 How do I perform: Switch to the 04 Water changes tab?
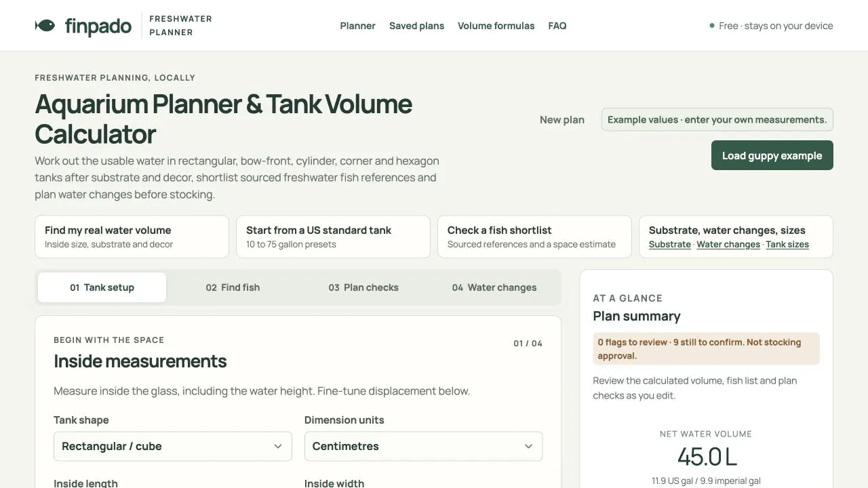(494, 287)
